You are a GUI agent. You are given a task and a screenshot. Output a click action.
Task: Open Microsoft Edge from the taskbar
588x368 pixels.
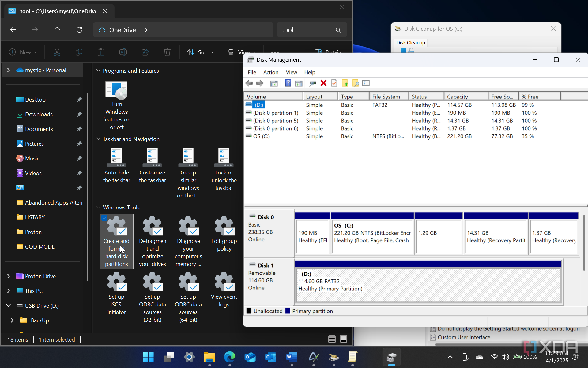230,357
